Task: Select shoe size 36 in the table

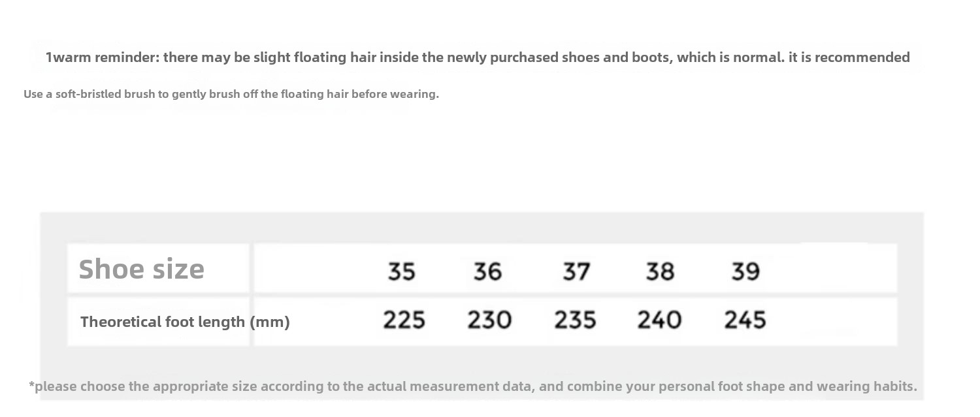Action: click(x=487, y=271)
